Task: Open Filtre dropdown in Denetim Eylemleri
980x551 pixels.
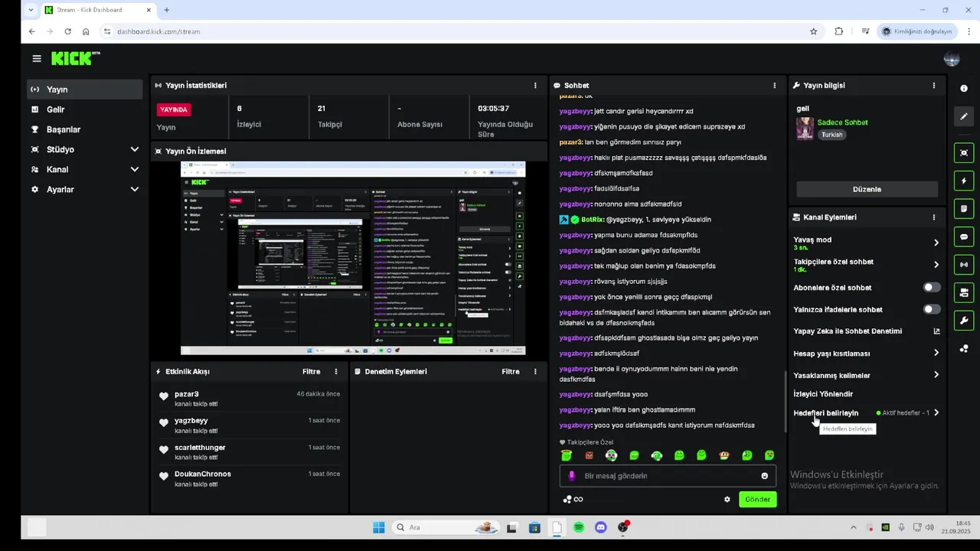Action: 511,371
